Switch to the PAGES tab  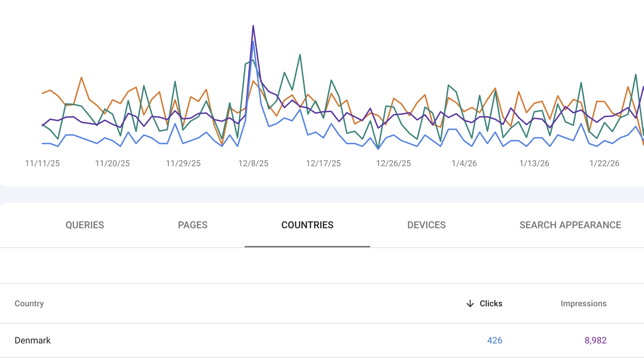pyautogui.click(x=193, y=225)
